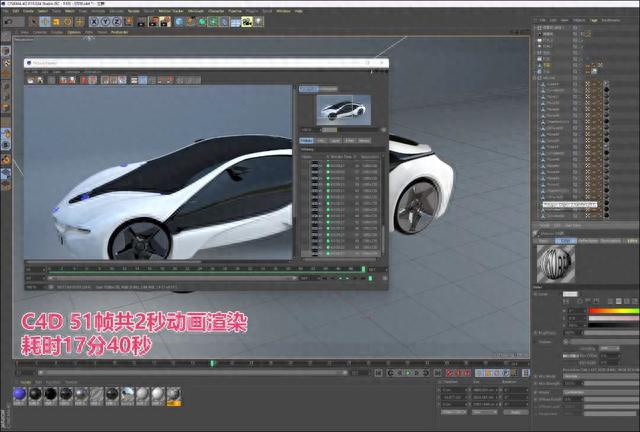Click the green playhead on the main timeline
Screen dimensions: 640x432
click(212, 363)
